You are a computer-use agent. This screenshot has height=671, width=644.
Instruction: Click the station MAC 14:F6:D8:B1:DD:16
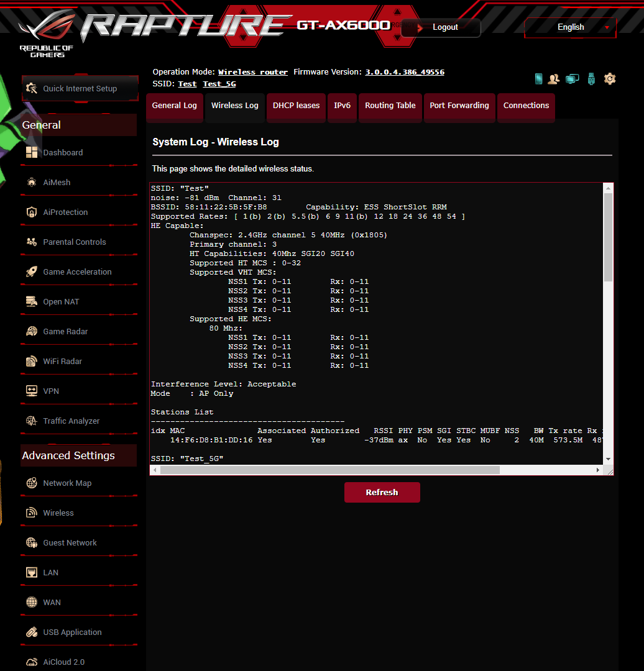point(211,440)
